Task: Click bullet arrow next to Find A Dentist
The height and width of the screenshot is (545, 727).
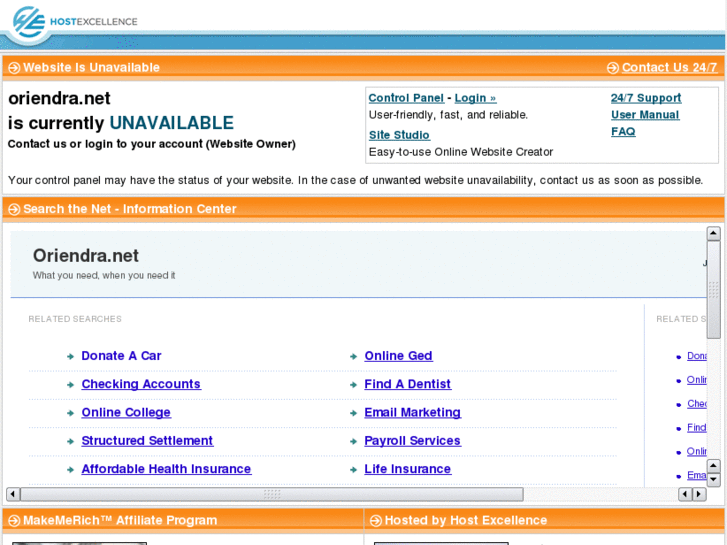Action: tap(353, 385)
